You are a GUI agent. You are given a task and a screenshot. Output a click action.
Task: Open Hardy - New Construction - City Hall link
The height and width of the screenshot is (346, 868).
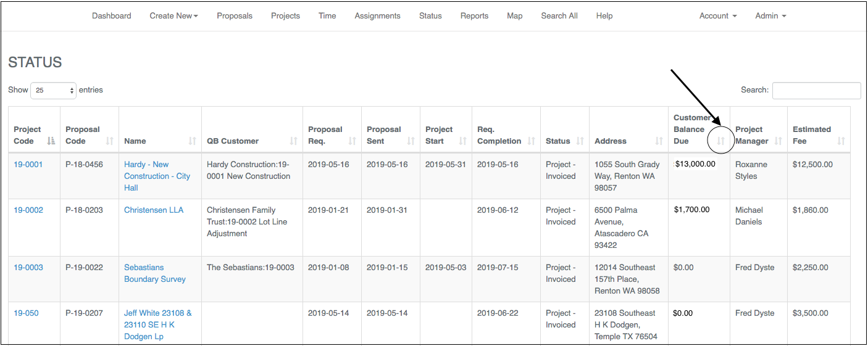tap(157, 176)
